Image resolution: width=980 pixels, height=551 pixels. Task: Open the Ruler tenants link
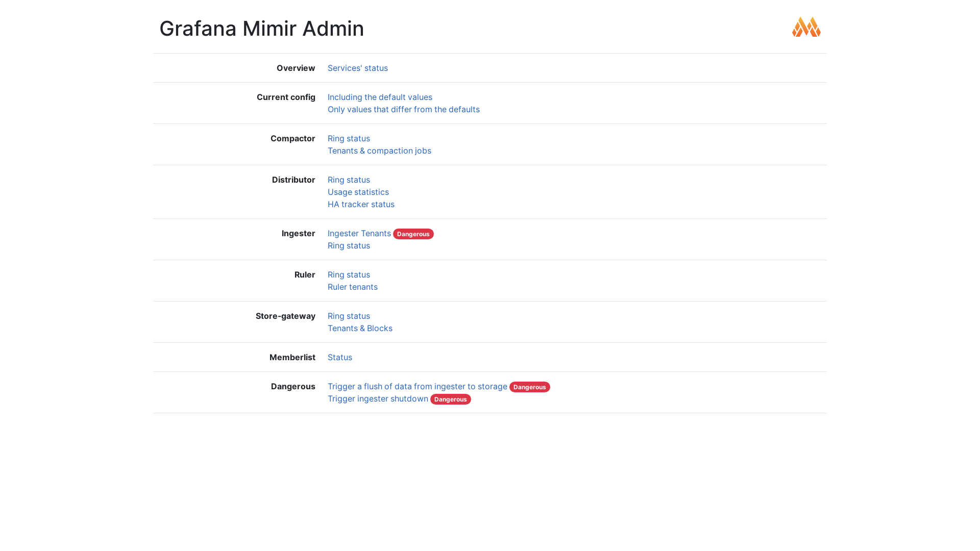[353, 287]
